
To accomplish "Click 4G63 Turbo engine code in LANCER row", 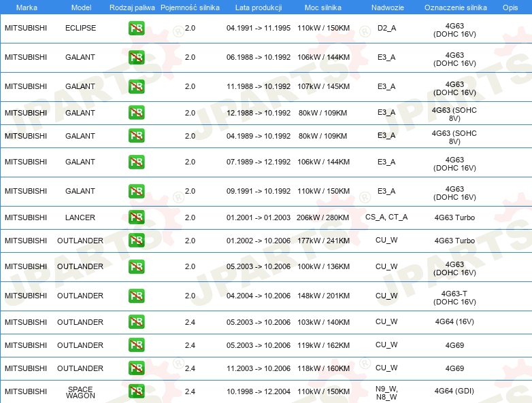I will 454,217.
